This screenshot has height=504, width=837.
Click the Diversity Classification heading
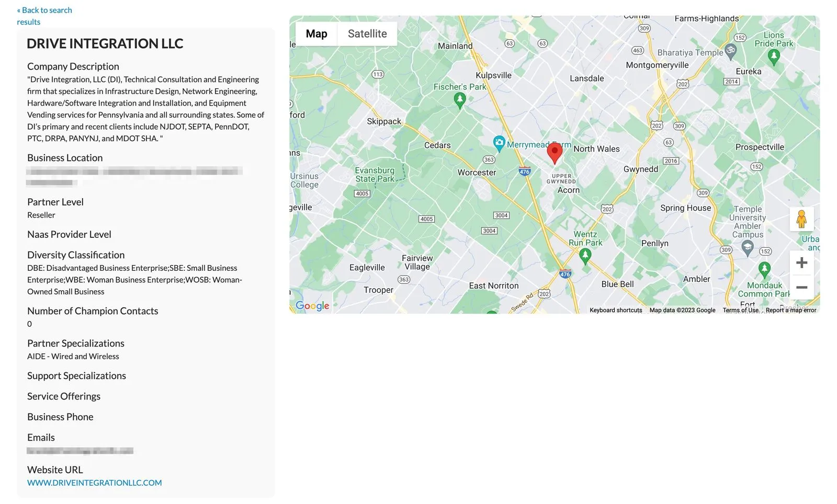pyautogui.click(x=76, y=255)
